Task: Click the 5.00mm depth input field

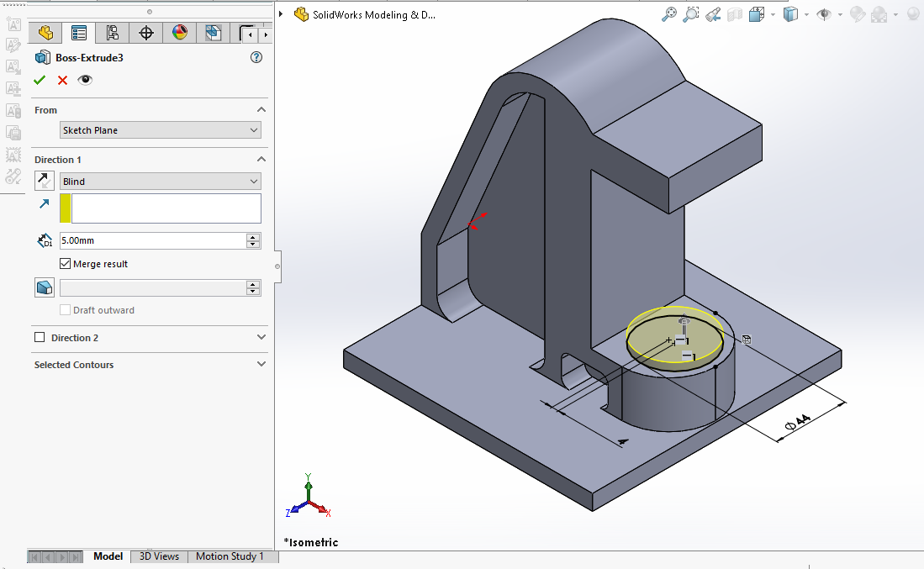Action: click(151, 240)
